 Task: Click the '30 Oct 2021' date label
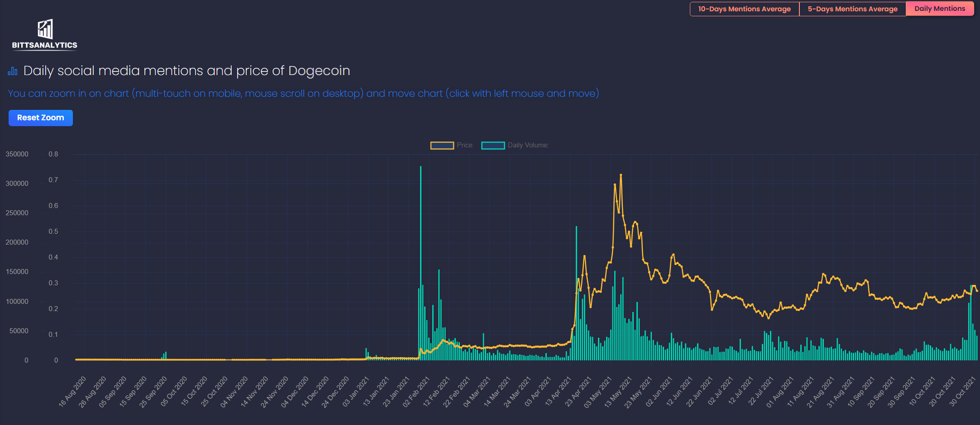[x=962, y=392]
